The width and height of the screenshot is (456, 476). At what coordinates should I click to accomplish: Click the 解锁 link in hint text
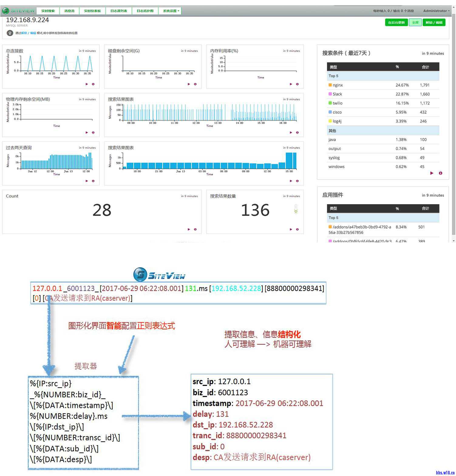tap(24, 33)
